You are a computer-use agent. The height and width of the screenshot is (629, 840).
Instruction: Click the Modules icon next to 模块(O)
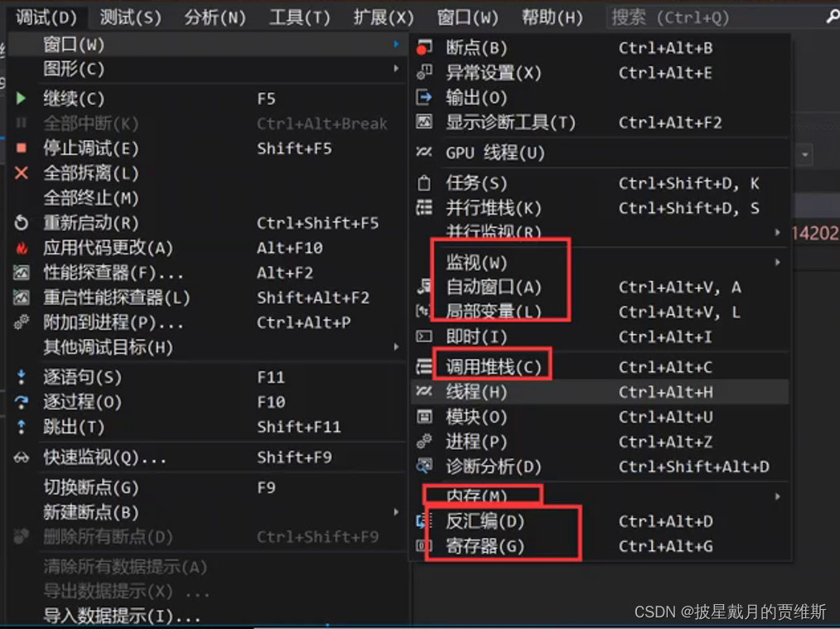pyautogui.click(x=424, y=417)
